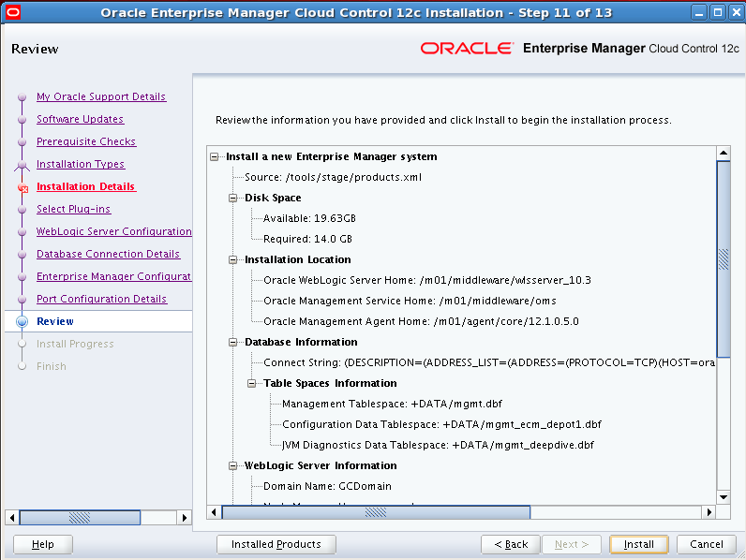
Task: Minimize the installer window
Action: [698, 12]
